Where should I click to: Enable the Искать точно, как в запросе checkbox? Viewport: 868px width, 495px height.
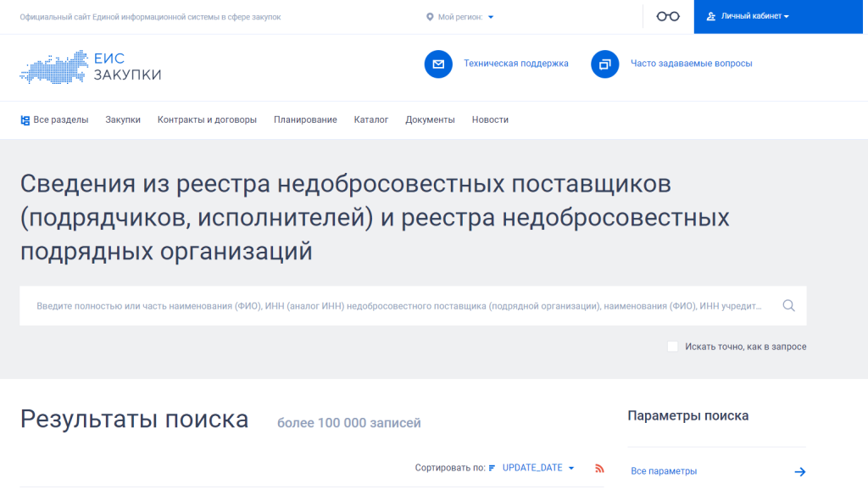[672, 346]
